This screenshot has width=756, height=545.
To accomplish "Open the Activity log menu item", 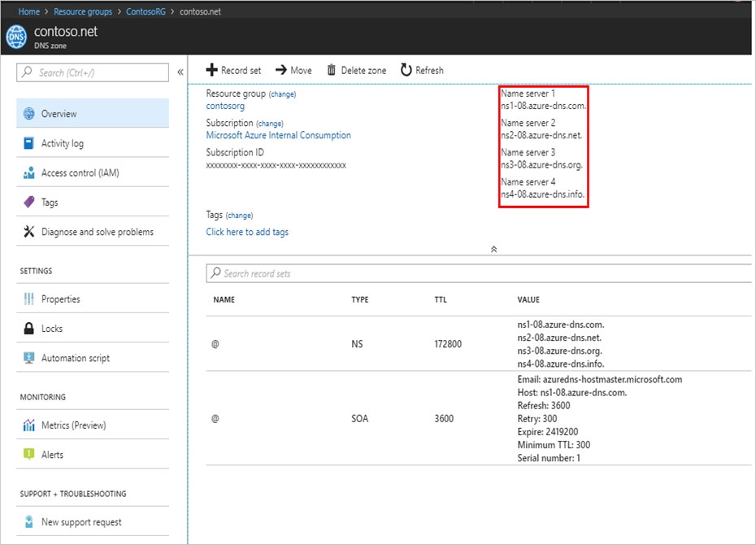I will click(x=93, y=143).
